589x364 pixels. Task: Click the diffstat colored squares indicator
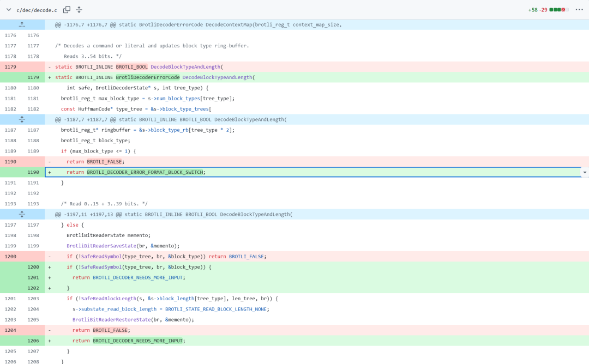point(559,10)
